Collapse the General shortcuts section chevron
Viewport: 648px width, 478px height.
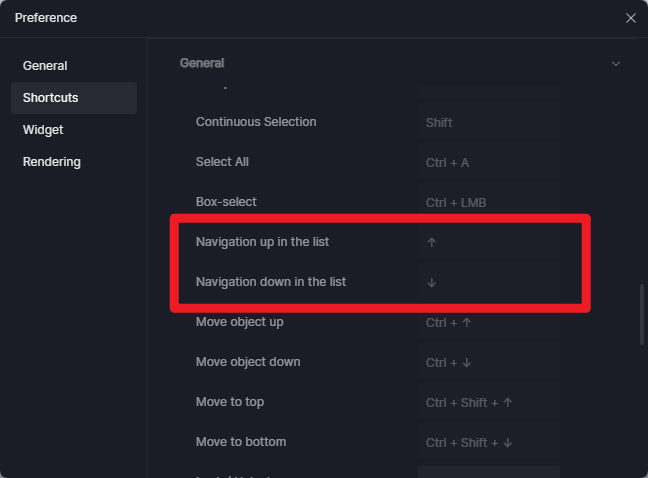pyautogui.click(x=616, y=64)
